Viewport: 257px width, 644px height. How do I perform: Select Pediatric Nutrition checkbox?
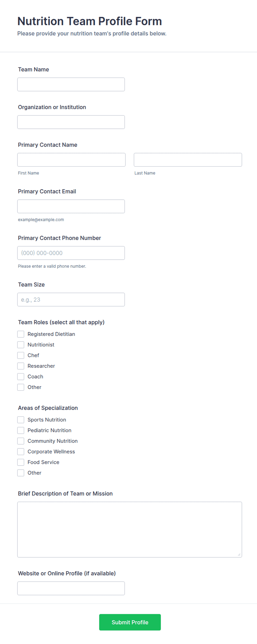point(21,430)
